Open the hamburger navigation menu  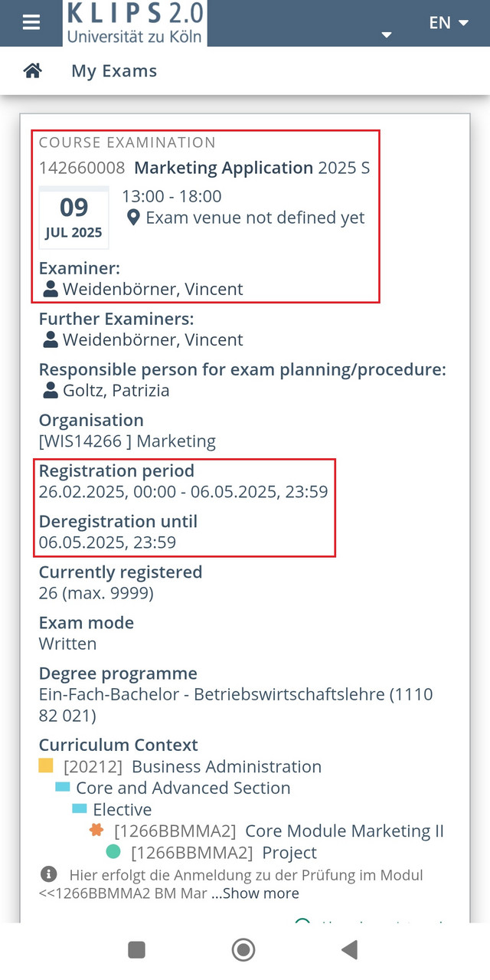[x=31, y=22]
